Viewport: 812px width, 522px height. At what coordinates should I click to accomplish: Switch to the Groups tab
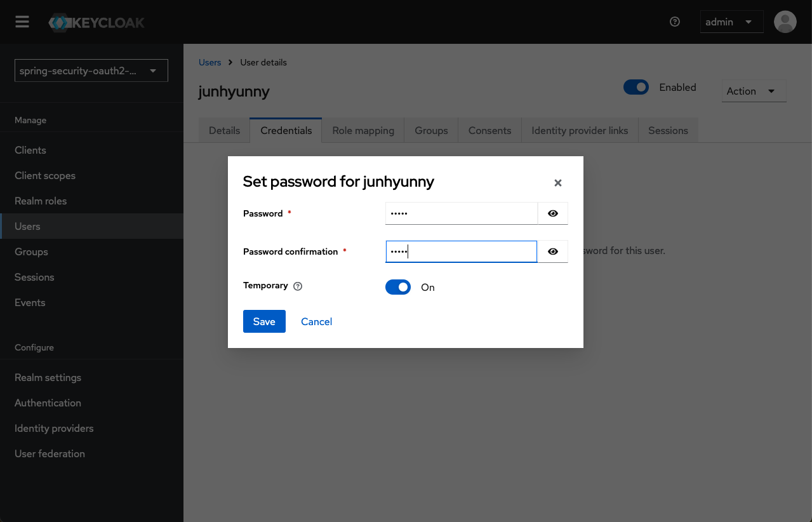(432, 130)
